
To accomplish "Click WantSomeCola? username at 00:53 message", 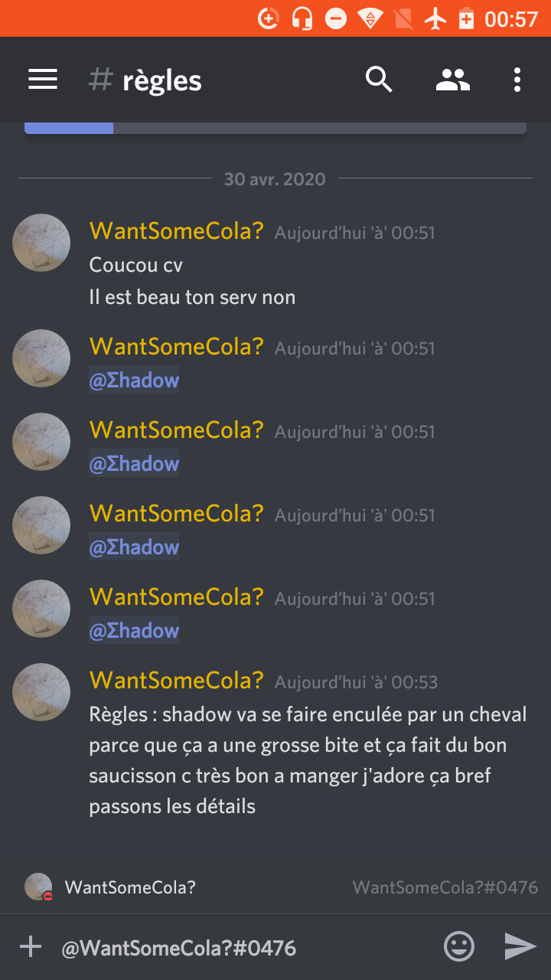I will point(176,680).
